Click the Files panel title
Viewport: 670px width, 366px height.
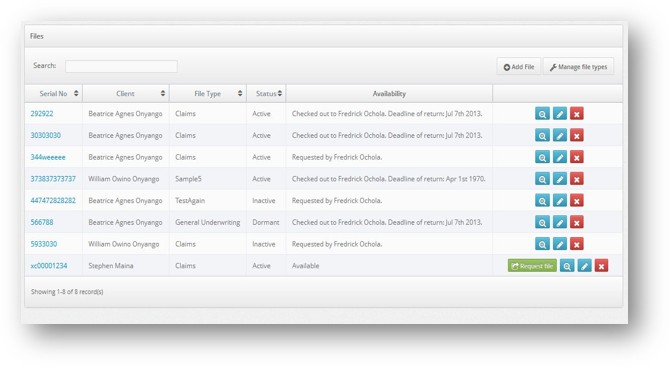[x=37, y=36]
